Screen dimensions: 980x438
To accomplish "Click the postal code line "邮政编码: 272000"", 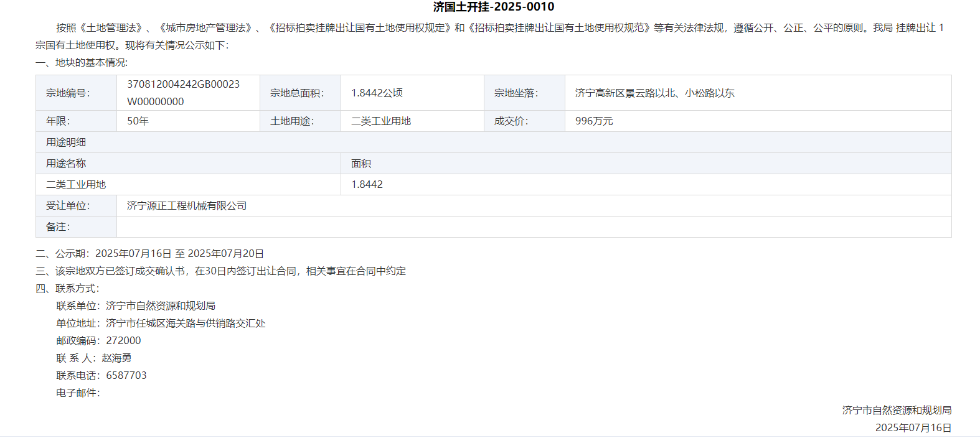I will [98, 341].
